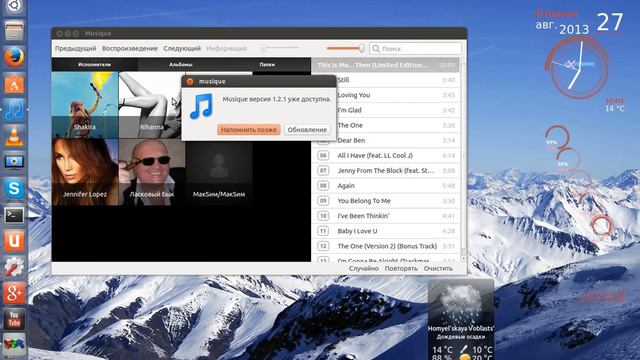Click Следующий in the toolbar
The width and height of the screenshot is (640, 360).
tap(182, 48)
